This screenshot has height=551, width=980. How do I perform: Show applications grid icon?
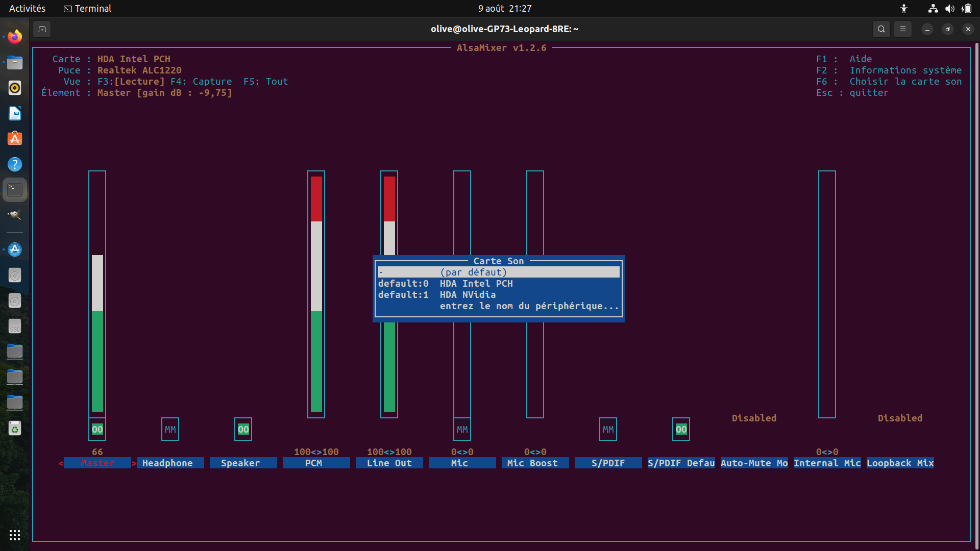click(x=15, y=535)
